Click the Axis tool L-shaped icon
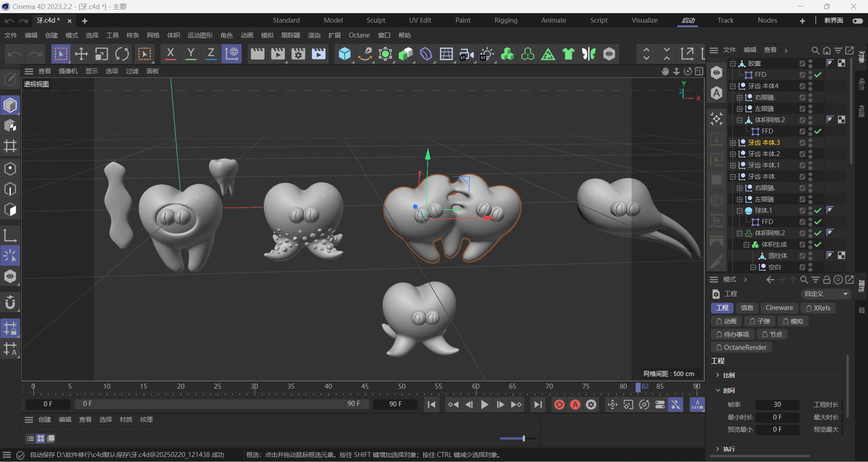 pos(10,235)
